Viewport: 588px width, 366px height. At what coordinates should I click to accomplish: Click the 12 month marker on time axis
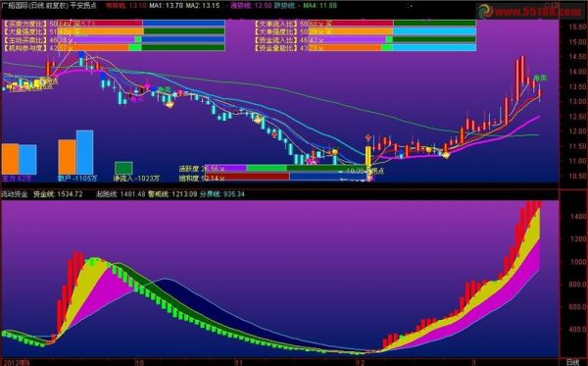pos(360,363)
